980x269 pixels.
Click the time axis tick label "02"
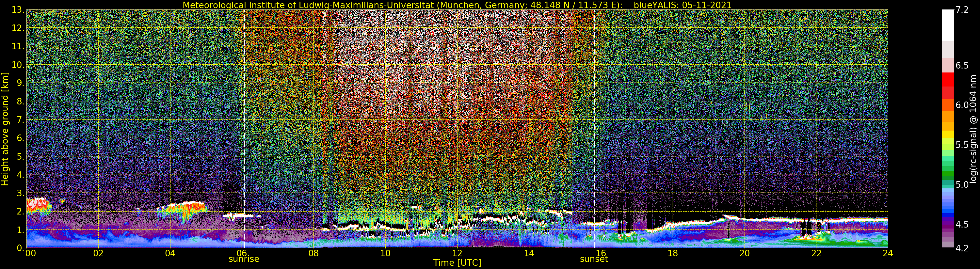(x=98, y=253)
